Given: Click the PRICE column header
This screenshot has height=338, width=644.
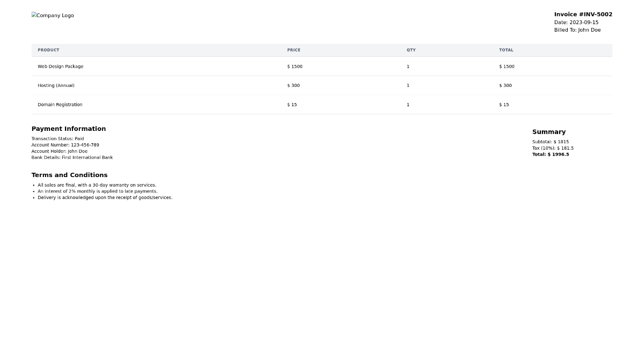Looking at the screenshot, I should coord(294,50).
